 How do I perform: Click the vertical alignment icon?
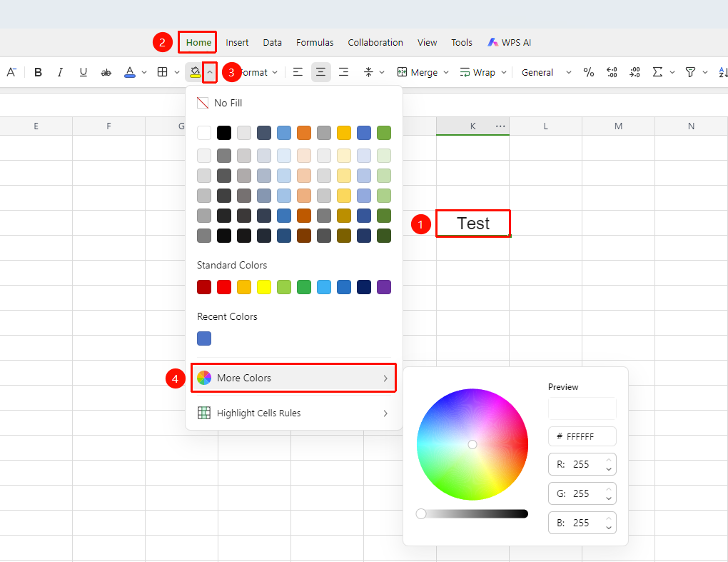click(x=368, y=72)
